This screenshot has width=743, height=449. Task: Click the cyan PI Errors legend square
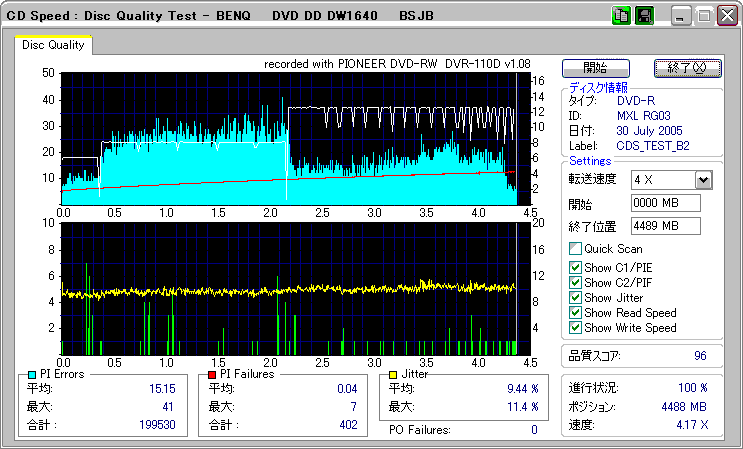31,375
